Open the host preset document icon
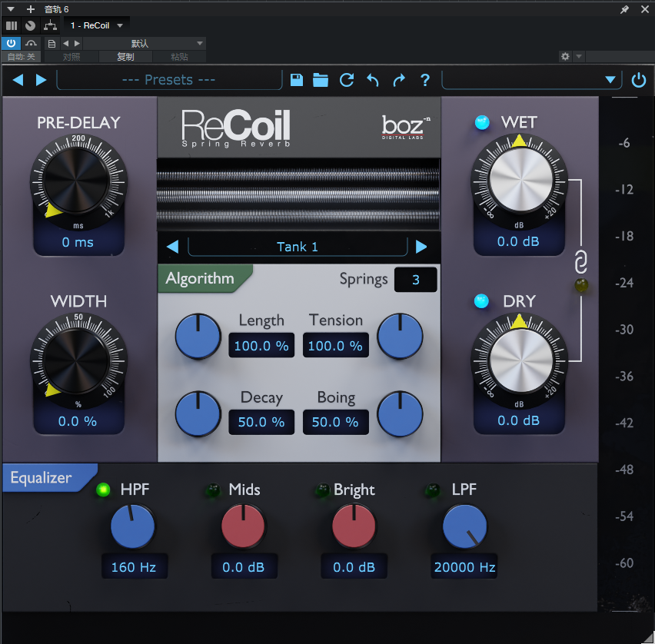Image resolution: width=655 pixels, height=644 pixels. click(52, 44)
